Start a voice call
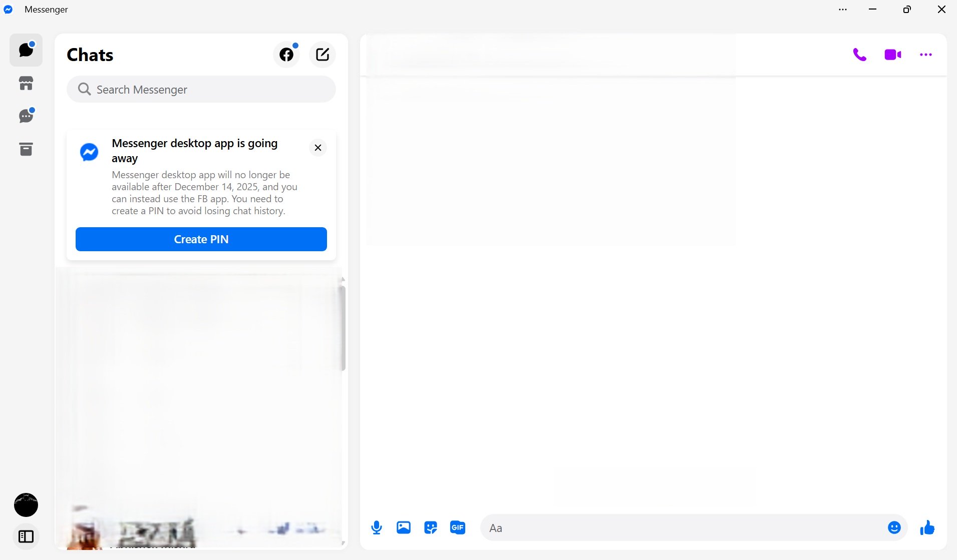The height and width of the screenshot is (560, 957). click(860, 55)
